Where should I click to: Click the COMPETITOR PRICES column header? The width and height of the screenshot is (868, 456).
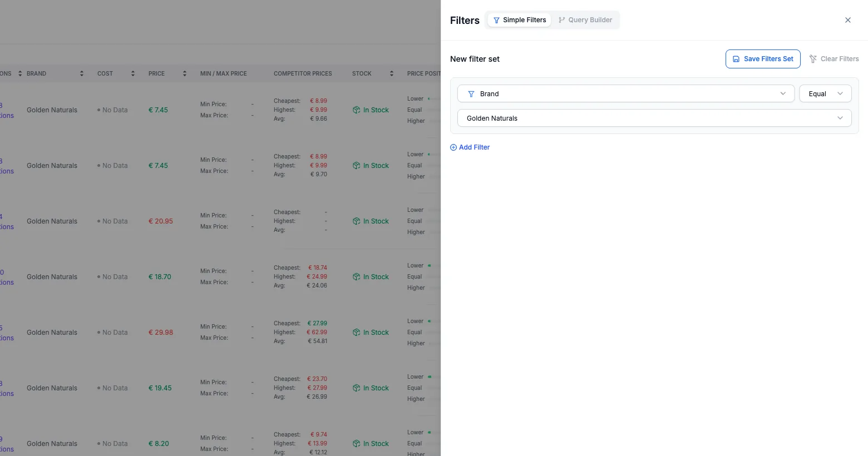(x=303, y=73)
